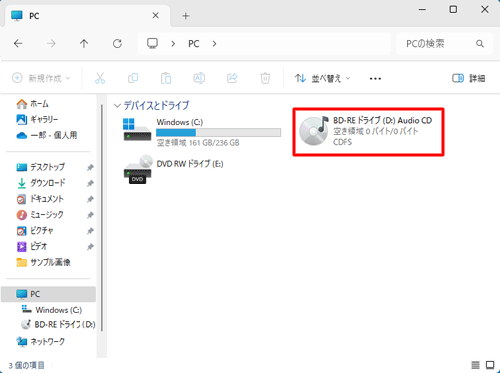Click the search magnifier icon

point(480,44)
